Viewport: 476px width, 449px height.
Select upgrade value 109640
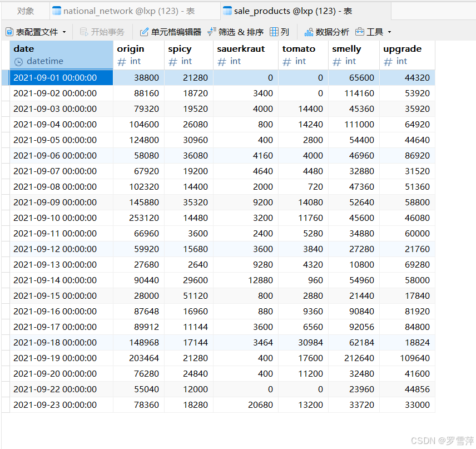407,358
